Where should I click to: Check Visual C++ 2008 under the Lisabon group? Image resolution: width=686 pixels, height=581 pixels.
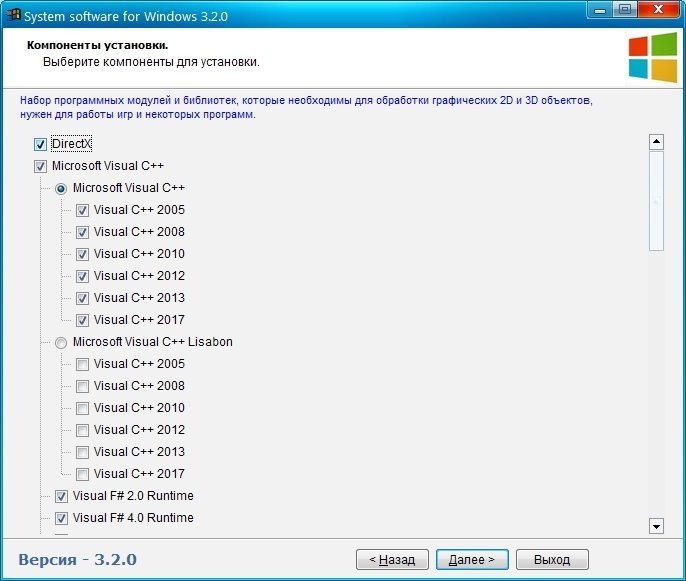pos(82,386)
